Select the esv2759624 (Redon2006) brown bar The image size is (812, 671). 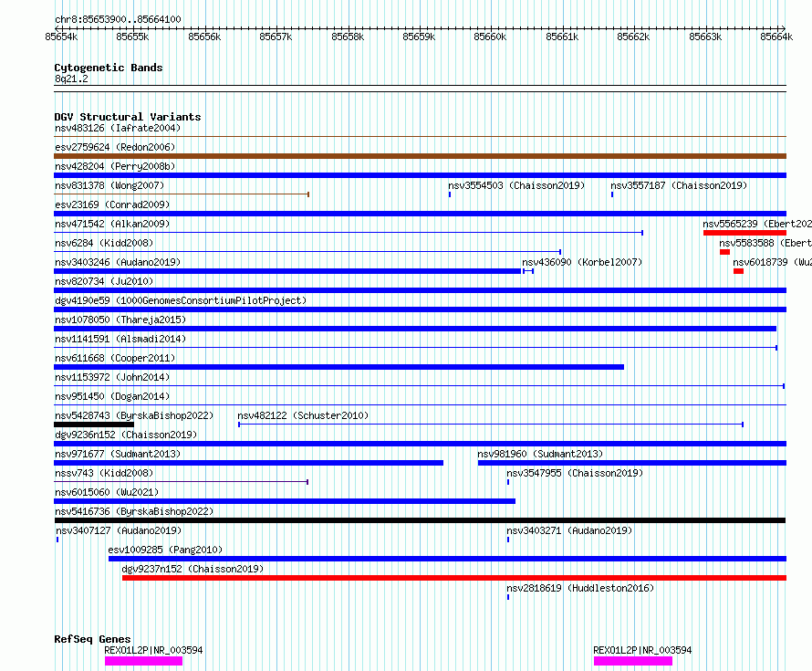pyautogui.click(x=420, y=156)
